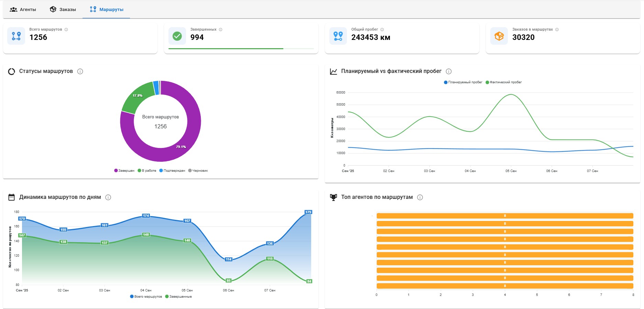Toggle Планируемый пробег legend series

[463, 82]
